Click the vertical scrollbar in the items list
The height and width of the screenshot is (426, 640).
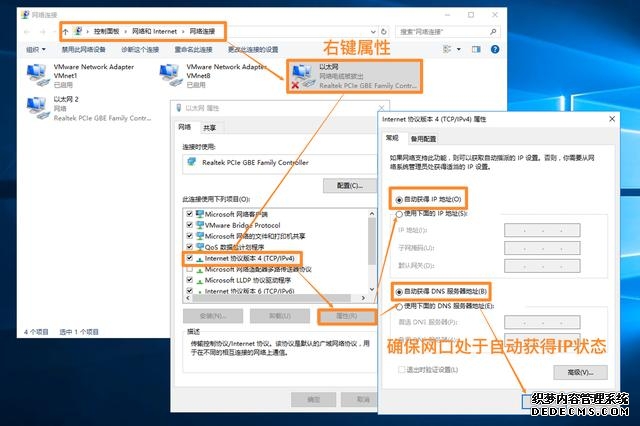pyautogui.click(x=371, y=241)
